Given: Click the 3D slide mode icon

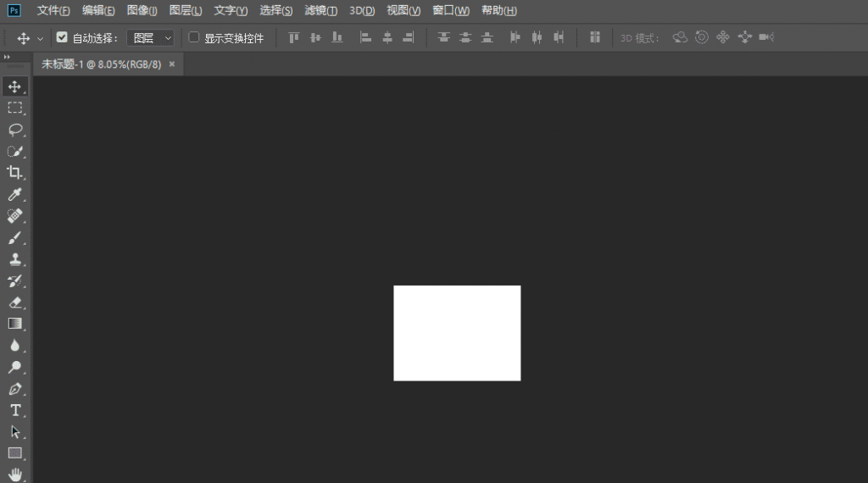Looking at the screenshot, I should [745, 37].
